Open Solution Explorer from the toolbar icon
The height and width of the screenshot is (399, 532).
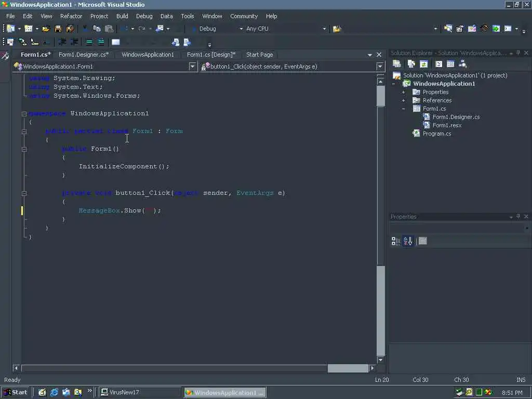[448, 29]
